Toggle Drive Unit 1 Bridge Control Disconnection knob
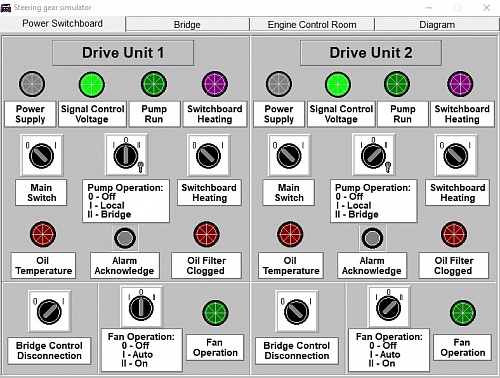Viewport: 500px width, 378px height. click(50, 311)
